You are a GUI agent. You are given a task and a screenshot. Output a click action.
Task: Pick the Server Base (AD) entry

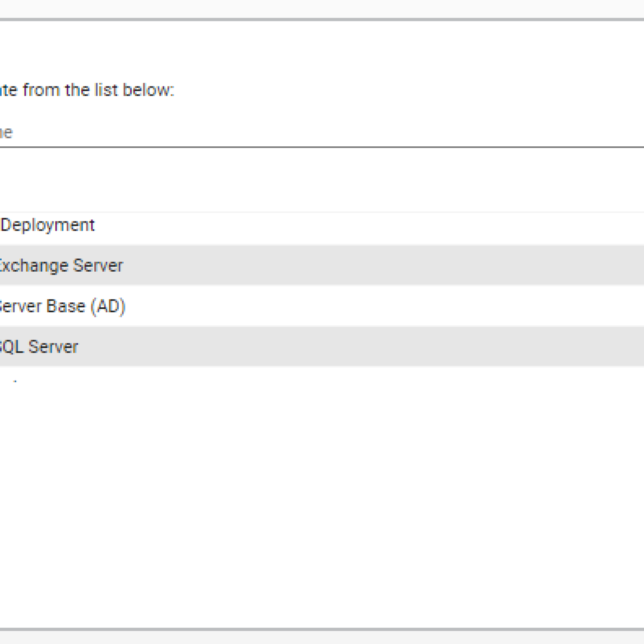322,306
